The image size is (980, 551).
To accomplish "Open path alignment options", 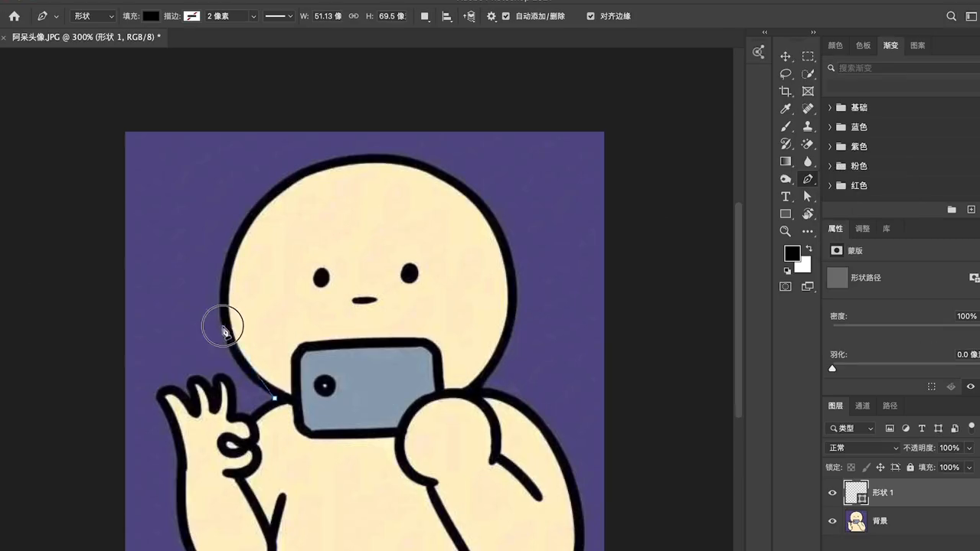I will point(447,16).
